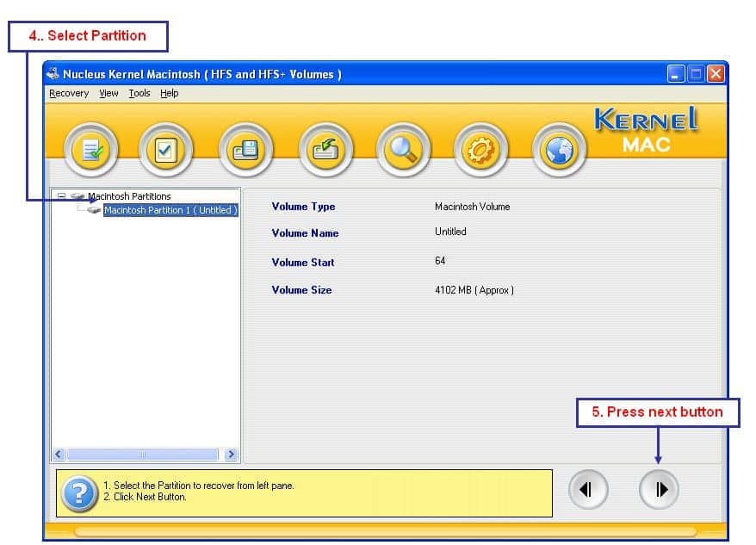Screen dimensions: 756x545
Task: Go back with the previous arrow button
Action: pyautogui.click(x=588, y=490)
